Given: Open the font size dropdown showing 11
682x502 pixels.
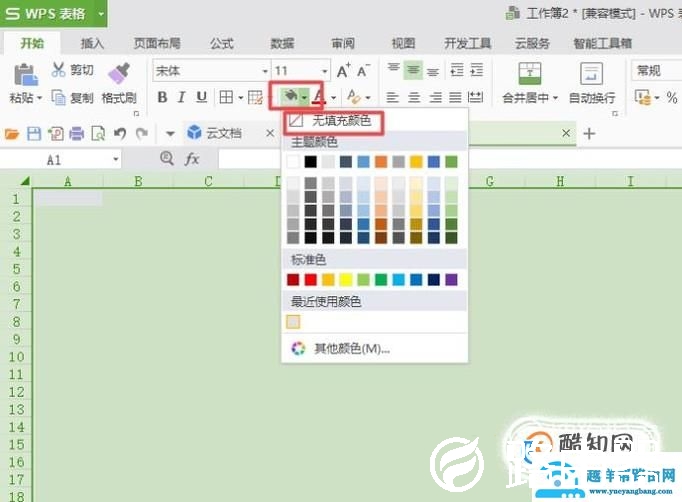Looking at the screenshot, I should click(324, 71).
